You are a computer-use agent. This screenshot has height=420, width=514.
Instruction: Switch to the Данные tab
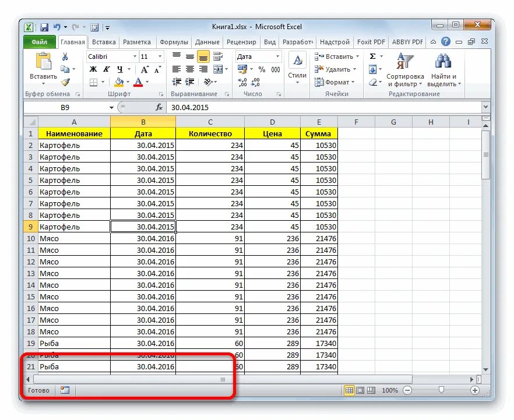click(207, 42)
